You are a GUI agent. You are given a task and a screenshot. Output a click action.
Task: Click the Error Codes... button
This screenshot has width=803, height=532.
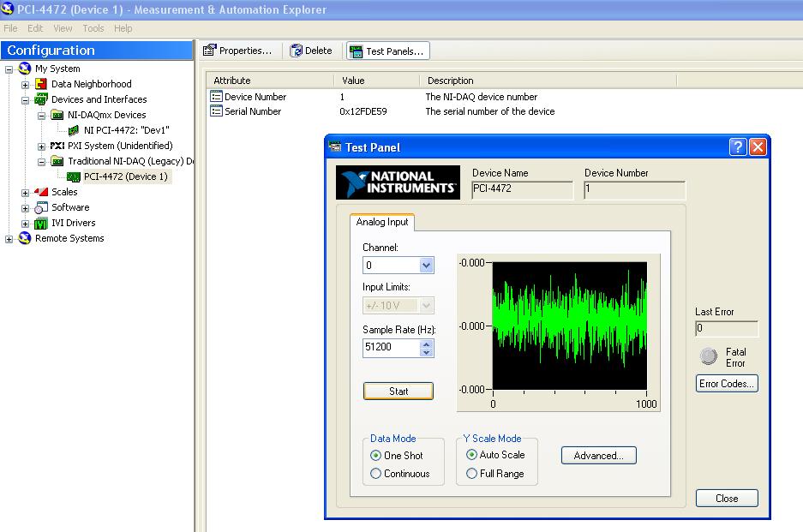[x=727, y=384]
